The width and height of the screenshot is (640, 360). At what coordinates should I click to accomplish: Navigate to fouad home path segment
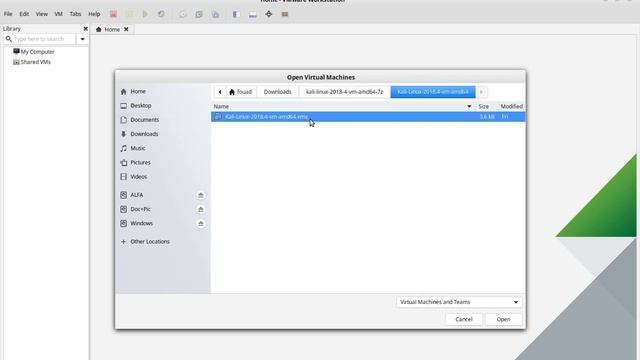[241, 92]
